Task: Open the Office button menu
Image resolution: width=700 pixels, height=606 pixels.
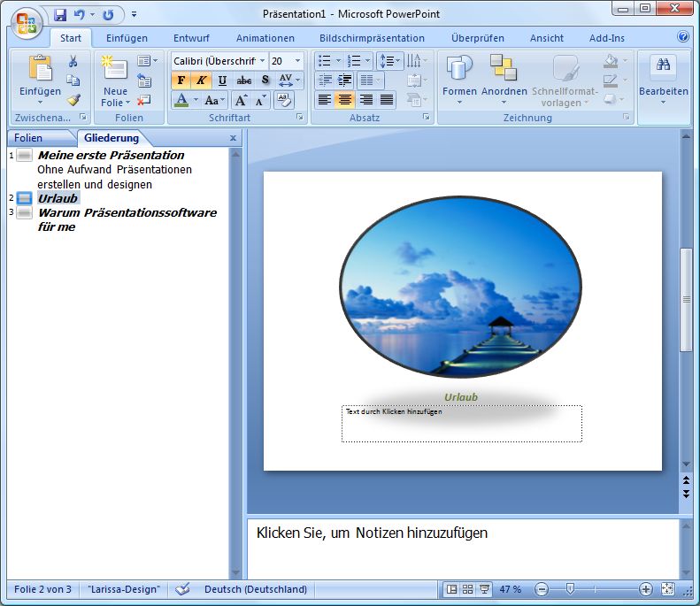Action: (x=27, y=24)
